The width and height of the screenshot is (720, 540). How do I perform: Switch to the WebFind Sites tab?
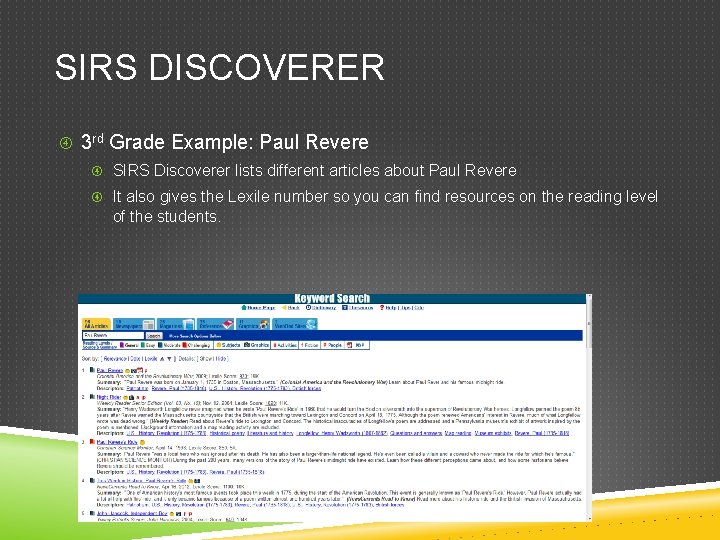point(294,324)
